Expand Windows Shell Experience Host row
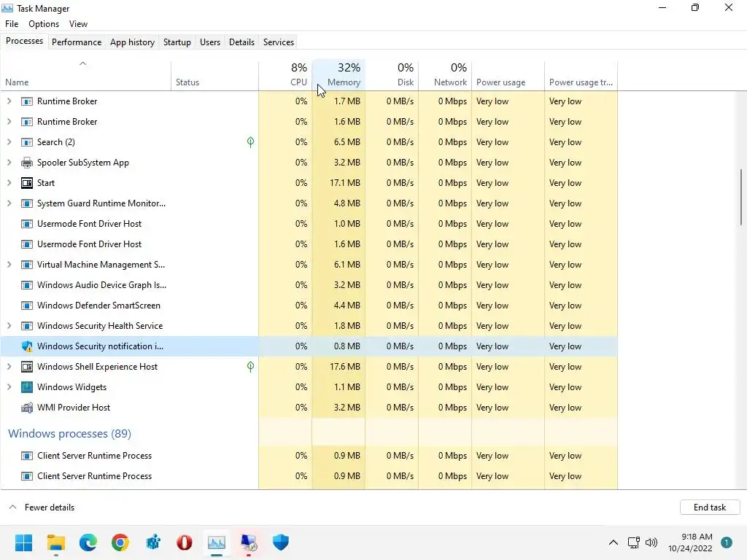The width and height of the screenshot is (747, 560). [x=9, y=367]
